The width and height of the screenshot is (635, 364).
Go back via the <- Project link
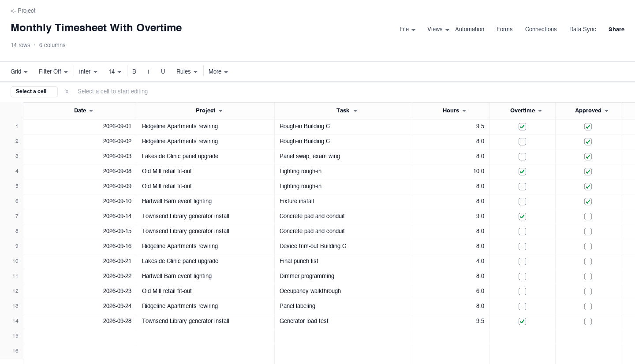(x=23, y=11)
